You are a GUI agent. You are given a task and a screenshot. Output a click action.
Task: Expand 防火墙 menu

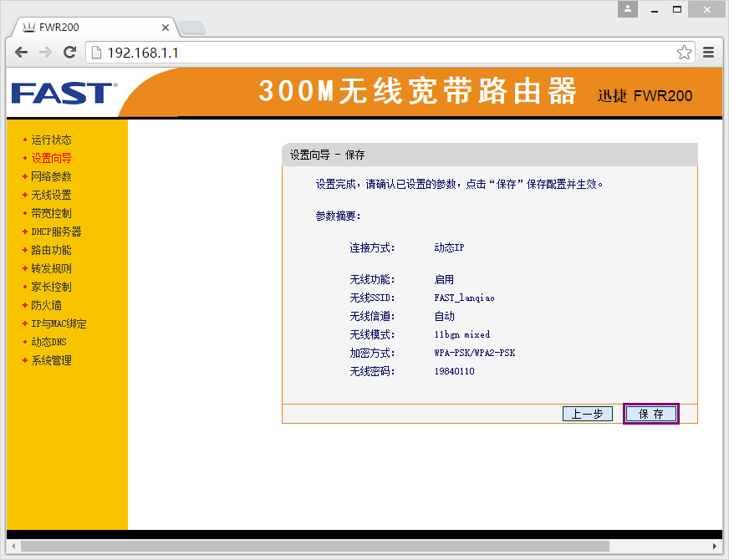[x=46, y=305]
